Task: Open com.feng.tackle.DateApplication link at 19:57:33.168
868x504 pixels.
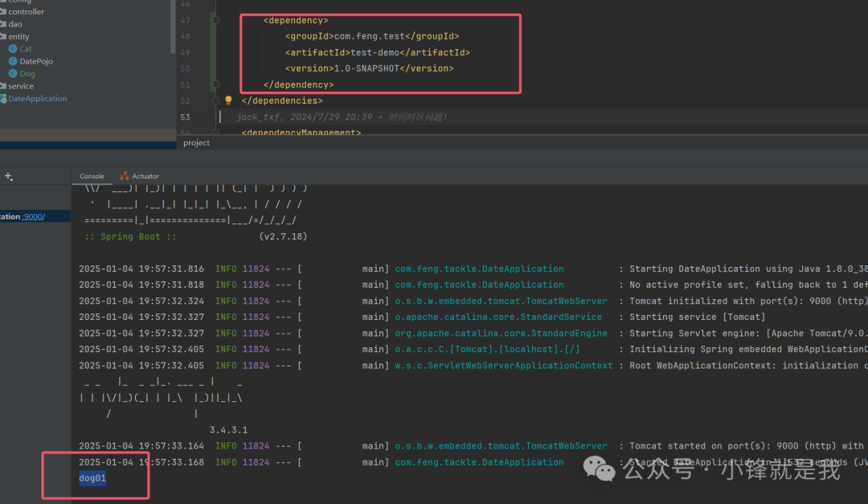Action: (479, 462)
